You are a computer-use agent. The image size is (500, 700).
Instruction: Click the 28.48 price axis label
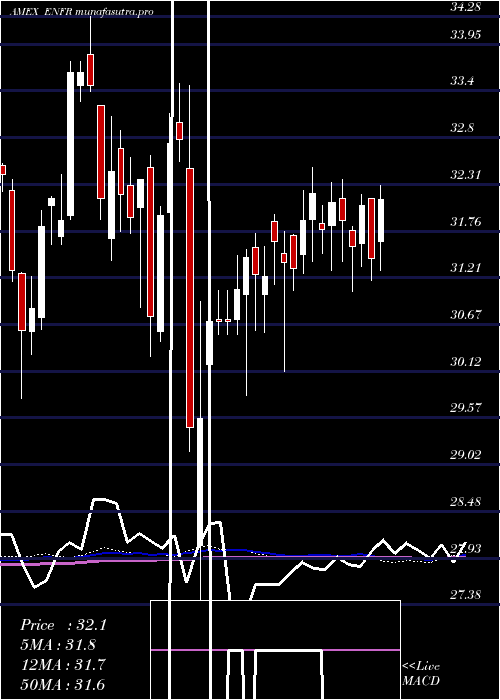click(465, 501)
